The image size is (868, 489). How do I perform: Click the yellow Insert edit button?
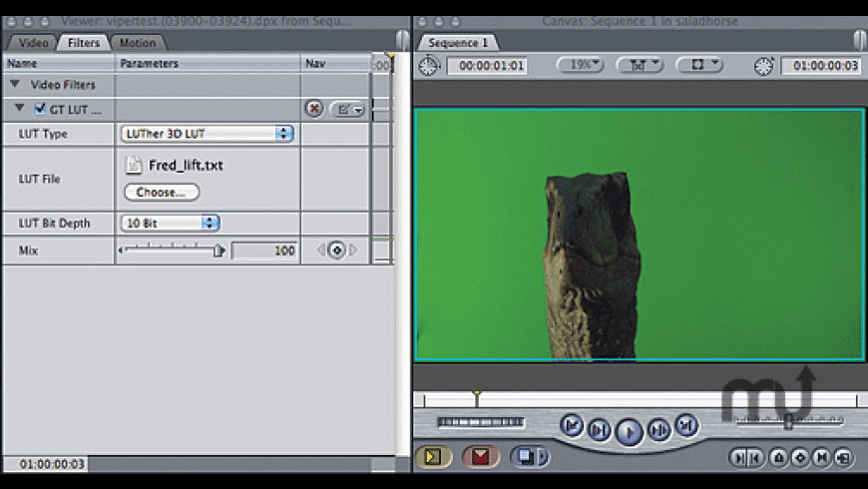pyautogui.click(x=435, y=457)
